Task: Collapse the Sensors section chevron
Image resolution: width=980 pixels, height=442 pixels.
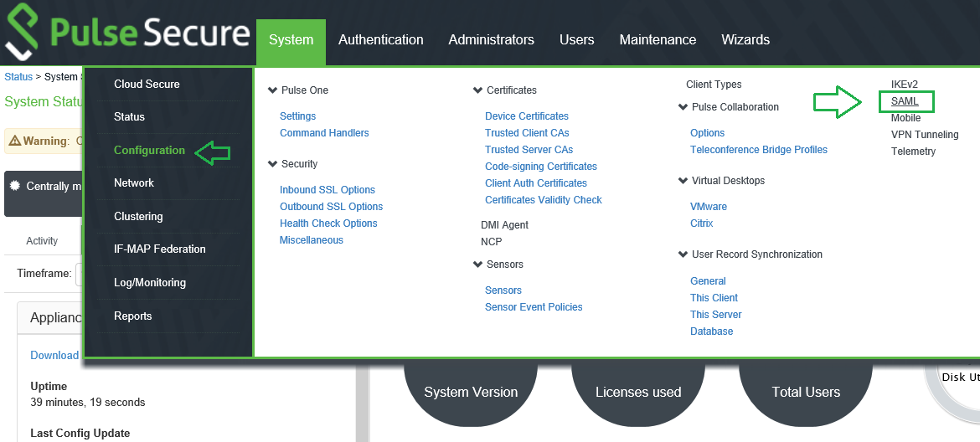Action: tap(477, 265)
